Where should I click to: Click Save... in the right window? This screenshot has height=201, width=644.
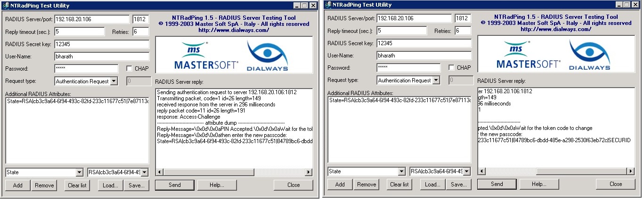pyautogui.click(x=459, y=185)
